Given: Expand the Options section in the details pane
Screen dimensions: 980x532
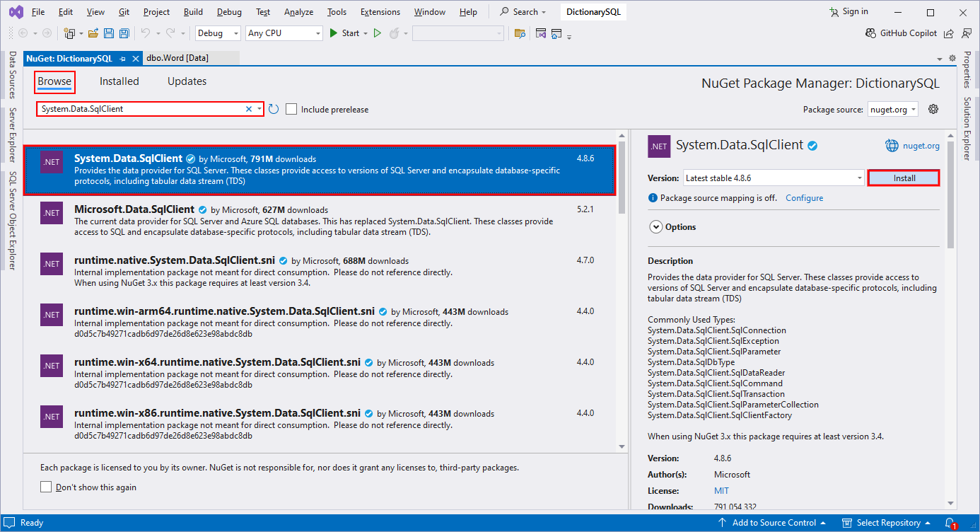Looking at the screenshot, I should (657, 226).
